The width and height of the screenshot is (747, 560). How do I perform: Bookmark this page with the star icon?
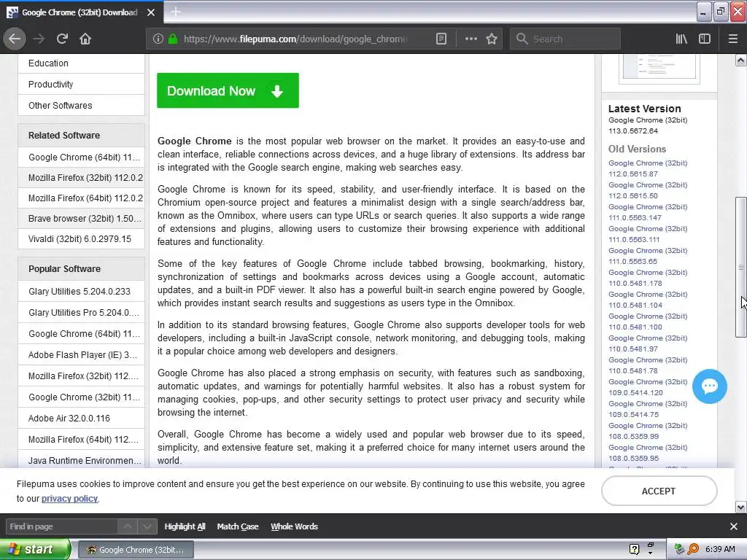pyautogui.click(x=492, y=39)
